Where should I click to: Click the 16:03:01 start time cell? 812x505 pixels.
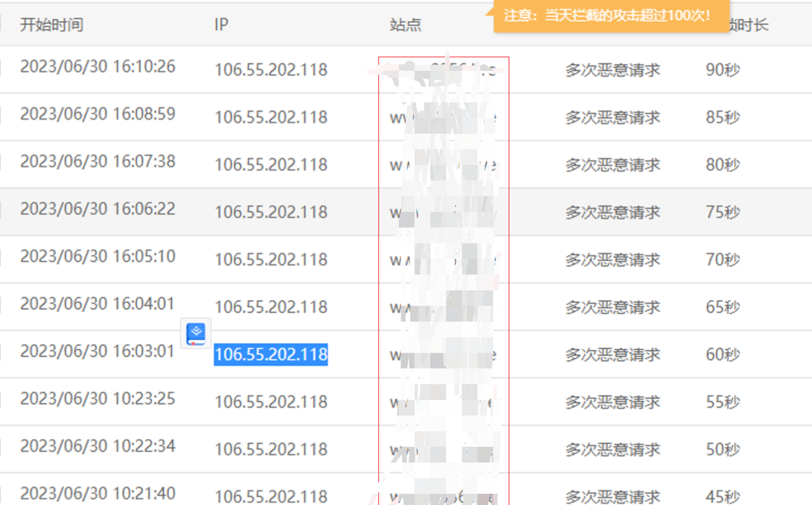click(x=97, y=351)
